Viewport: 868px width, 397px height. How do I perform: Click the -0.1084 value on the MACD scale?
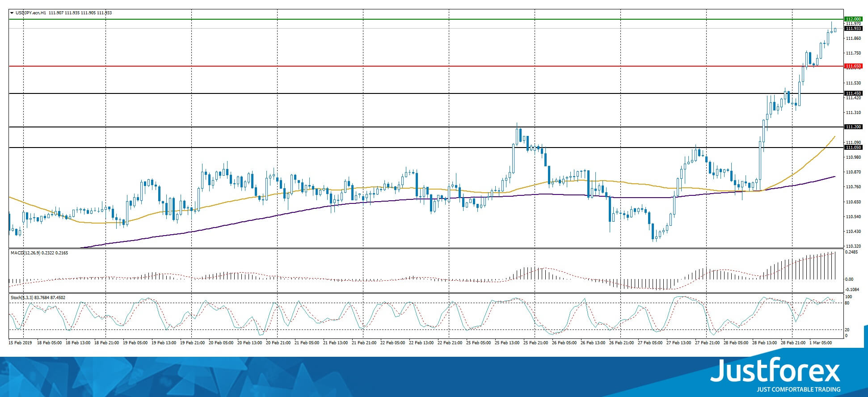point(853,289)
